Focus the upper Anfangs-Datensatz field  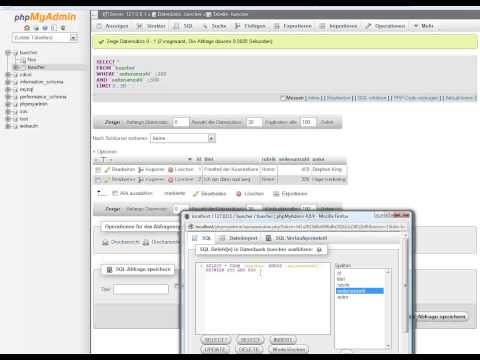[x=181, y=122]
